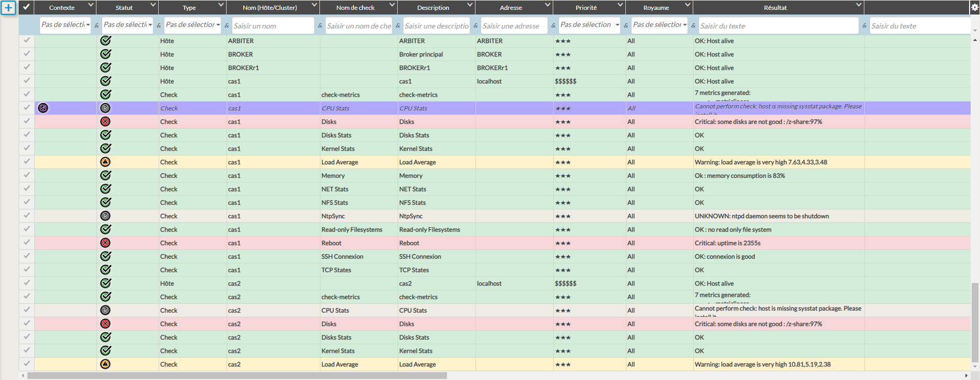Expand the Type filter dropdown
Viewport: 980px width, 380px height.
point(192,25)
